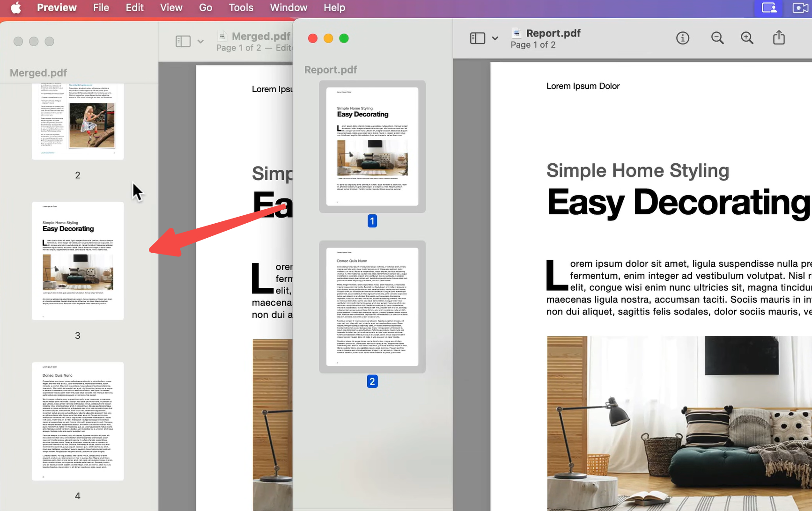Click the page number 4 label in Merged.pdf sidebar
This screenshot has height=511, width=812.
78,496
